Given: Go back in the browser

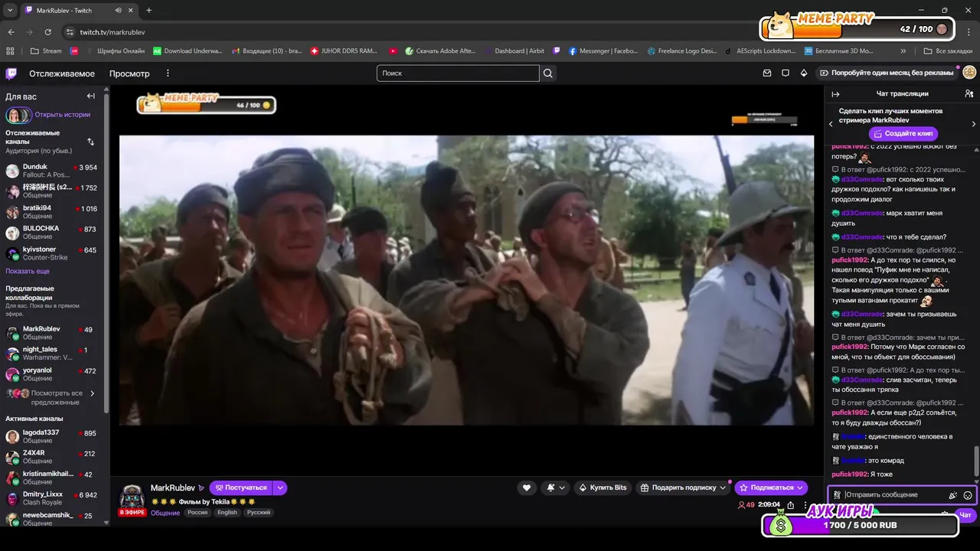Looking at the screenshot, I should click(11, 32).
